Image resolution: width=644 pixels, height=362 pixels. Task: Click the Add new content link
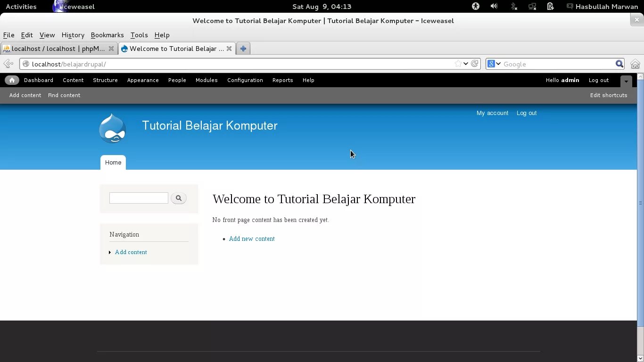(x=252, y=239)
